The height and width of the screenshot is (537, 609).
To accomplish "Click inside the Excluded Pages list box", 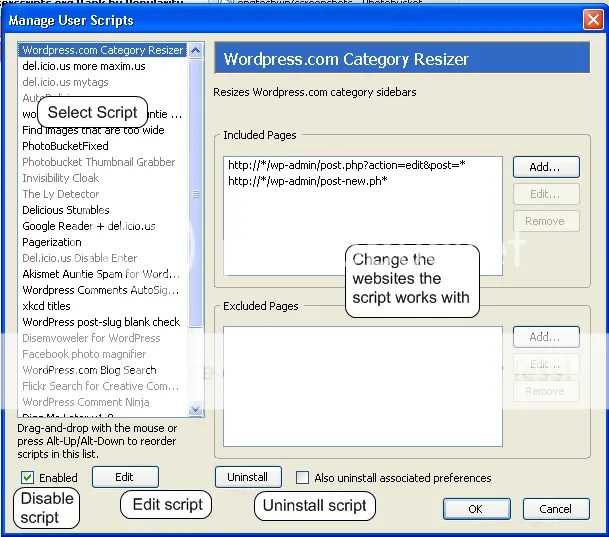I will pos(363,386).
